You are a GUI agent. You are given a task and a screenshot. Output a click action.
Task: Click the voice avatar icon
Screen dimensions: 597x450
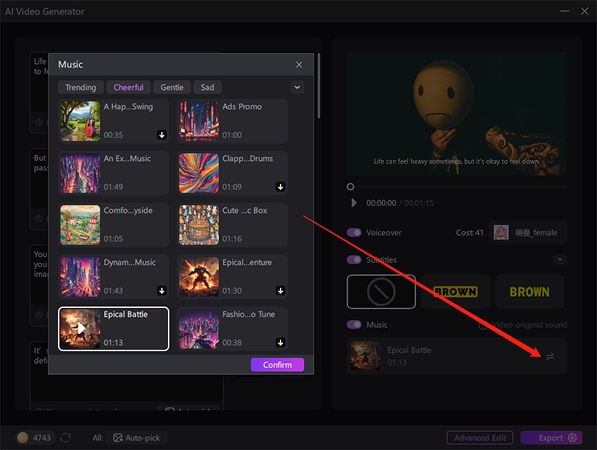(501, 232)
